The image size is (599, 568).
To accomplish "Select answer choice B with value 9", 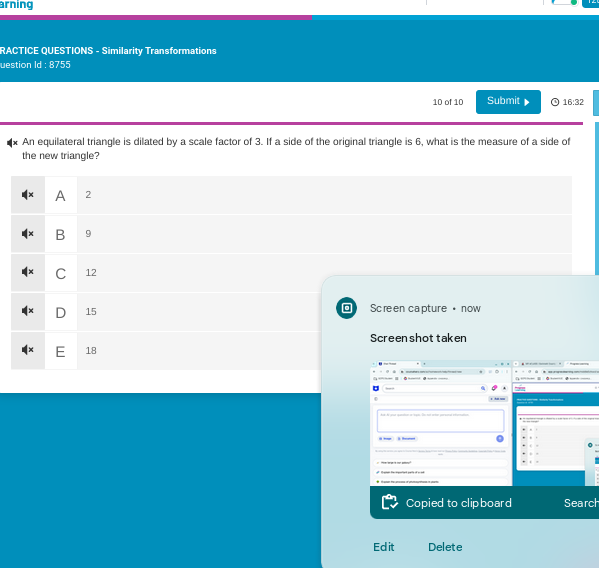I will tap(291, 234).
